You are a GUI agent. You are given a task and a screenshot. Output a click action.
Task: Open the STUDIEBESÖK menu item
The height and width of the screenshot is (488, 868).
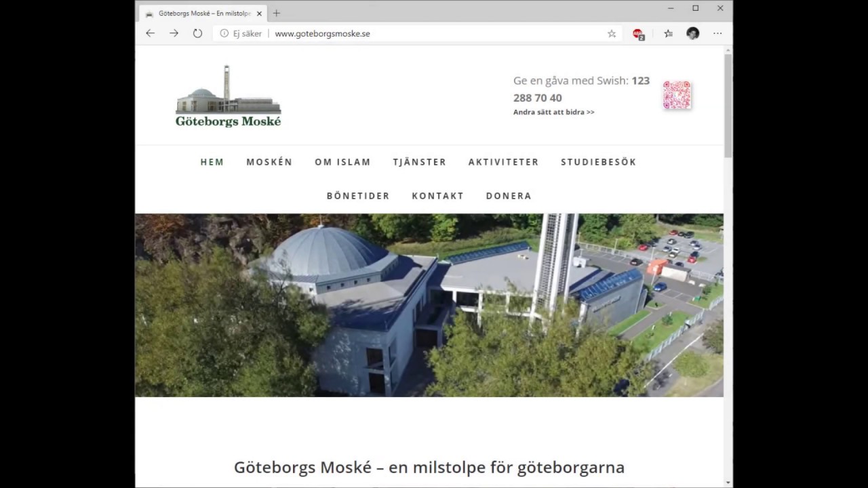coord(598,162)
